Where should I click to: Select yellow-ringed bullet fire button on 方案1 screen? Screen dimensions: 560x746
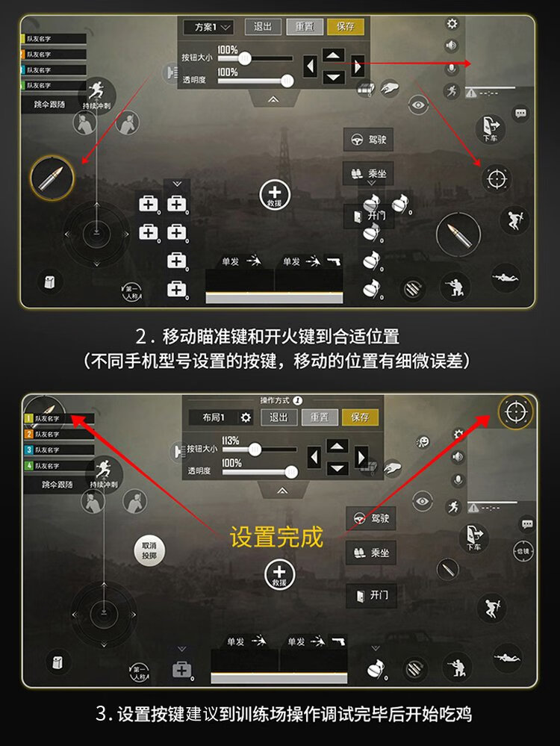coord(52,178)
